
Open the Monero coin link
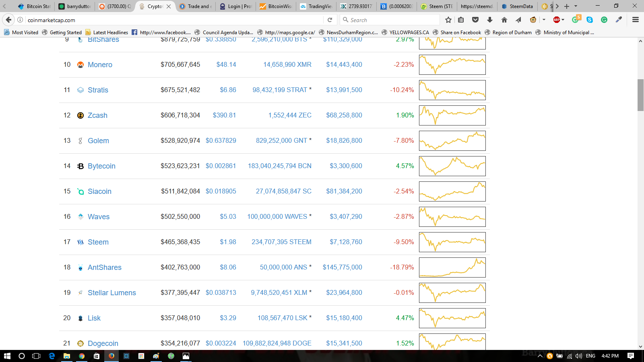[100, 65]
